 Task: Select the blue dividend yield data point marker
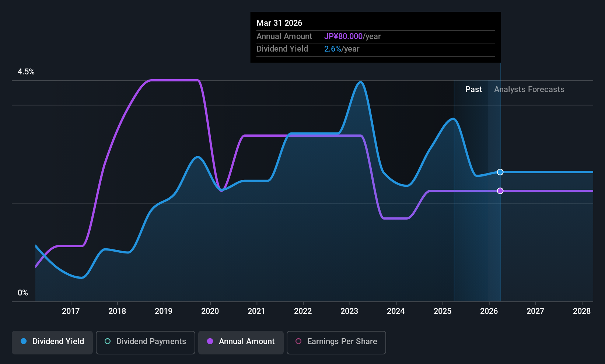(x=500, y=172)
